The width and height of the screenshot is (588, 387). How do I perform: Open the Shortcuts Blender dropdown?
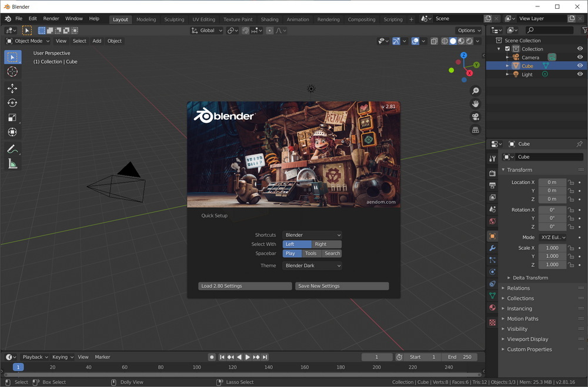[x=312, y=235]
